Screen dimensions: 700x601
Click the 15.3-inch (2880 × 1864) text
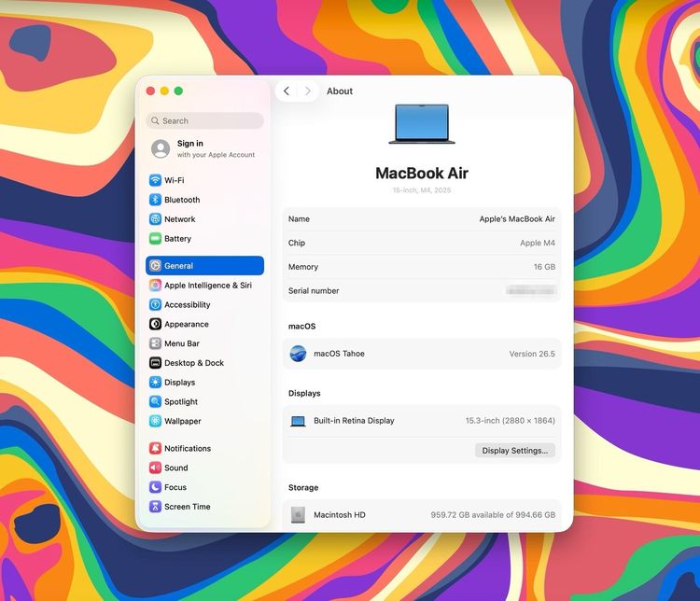pyautogui.click(x=511, y=421)
